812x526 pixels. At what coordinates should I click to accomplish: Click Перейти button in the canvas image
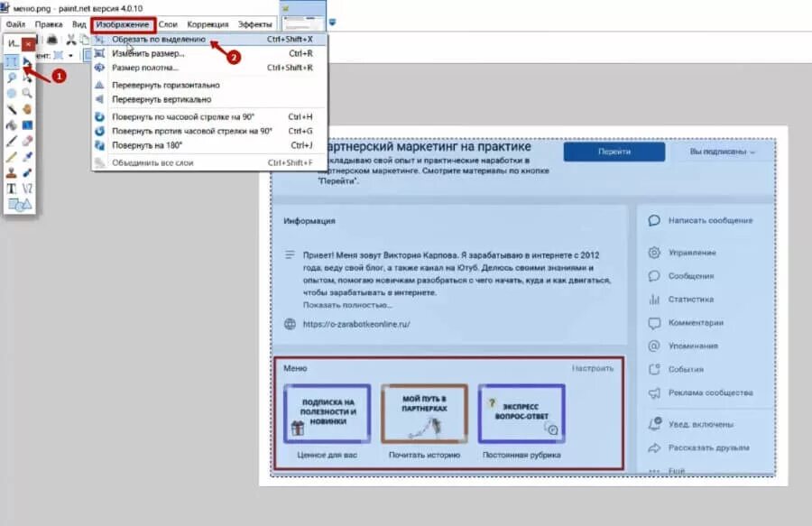(x=614, y=152)
